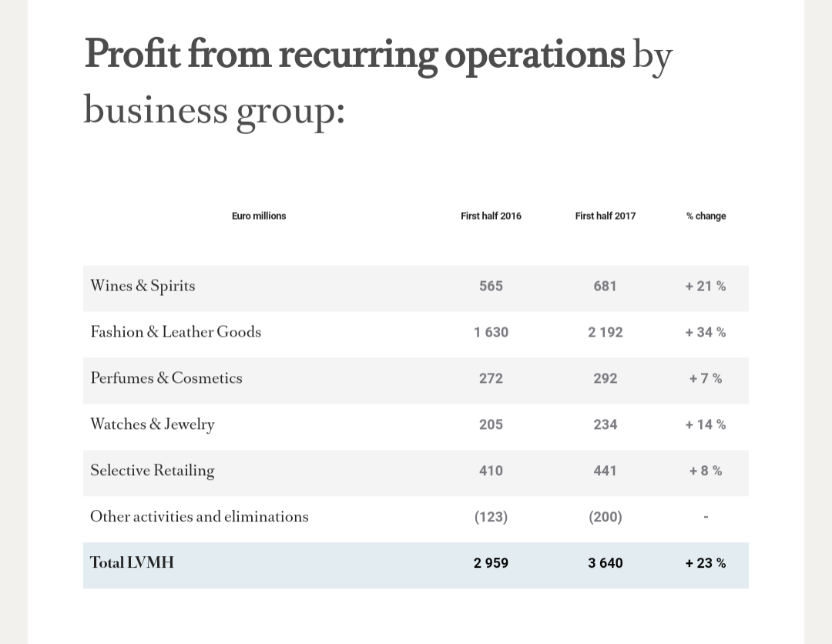Image resolution: width=832 pixels, height=644 pixels.
Task: Click the 'Euro millions' column header
Action: point(259,216)
